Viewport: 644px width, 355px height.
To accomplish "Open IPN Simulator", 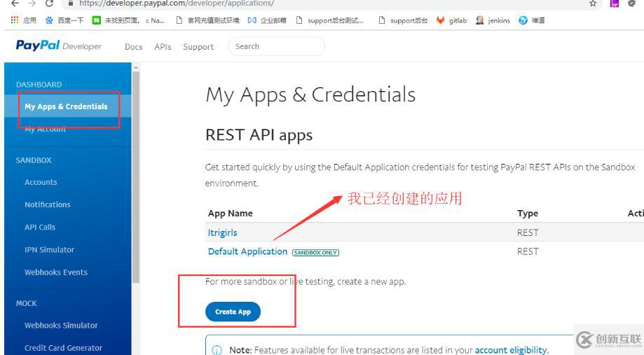I will coord(49,249).
